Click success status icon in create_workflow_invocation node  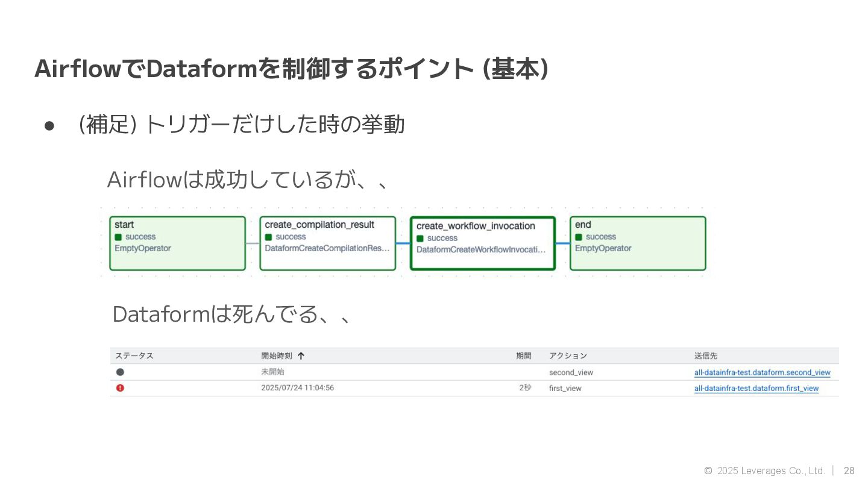coord(420,238)
